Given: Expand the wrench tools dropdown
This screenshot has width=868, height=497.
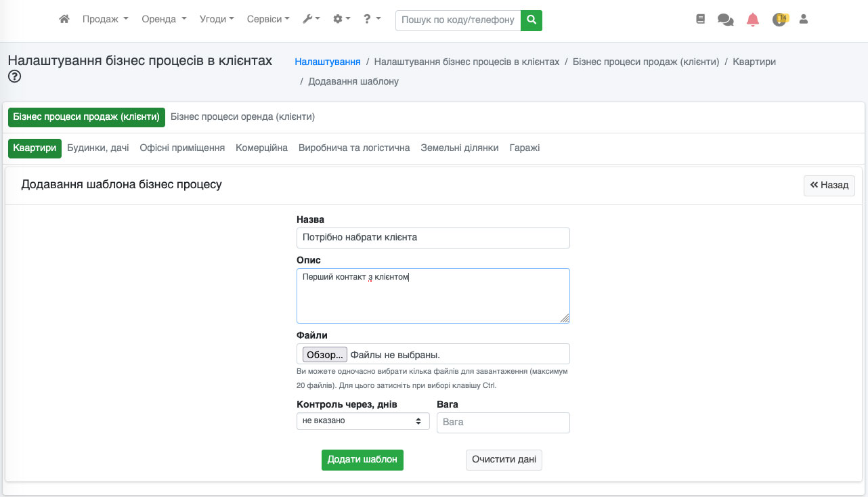Looking at the screenshot, I should (311, 20).
